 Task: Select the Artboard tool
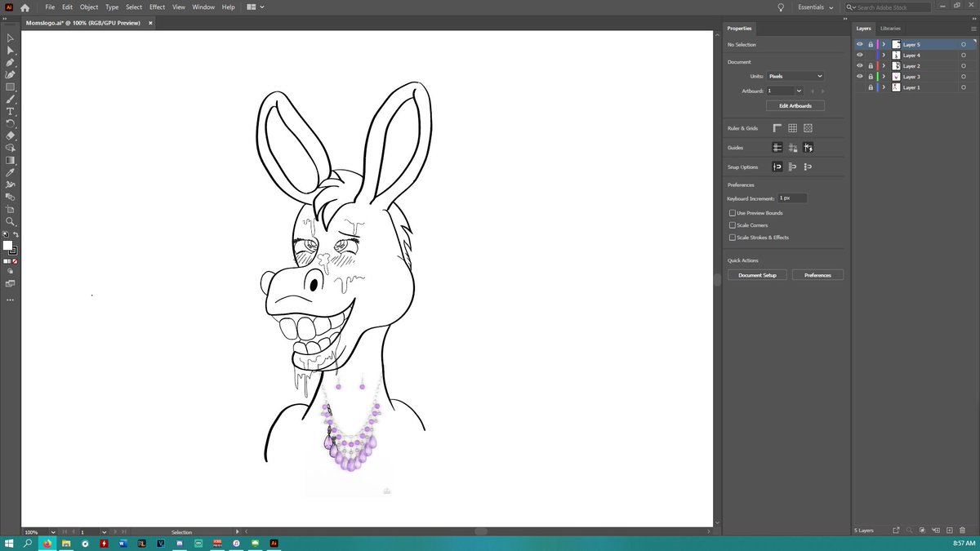click(11, 209)
